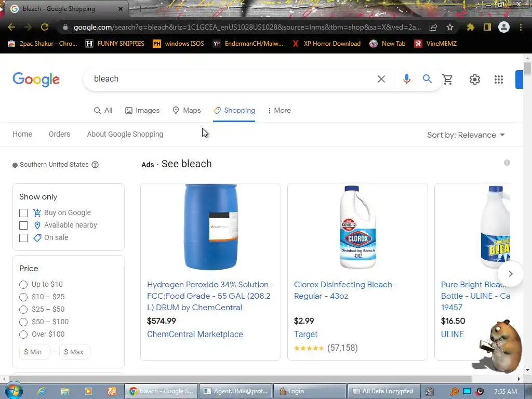Screen dimensions: 532x399
Task: Open the Orders menu item
Action: click(x=59, y=135)
